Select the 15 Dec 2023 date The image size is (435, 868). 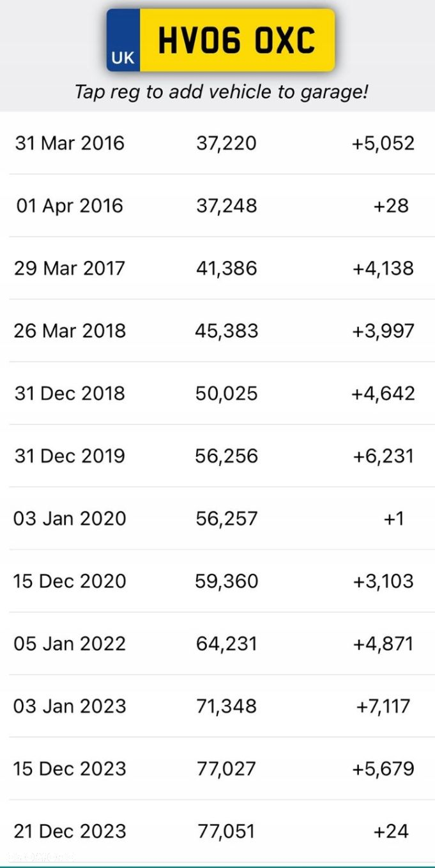pos(70,768)
